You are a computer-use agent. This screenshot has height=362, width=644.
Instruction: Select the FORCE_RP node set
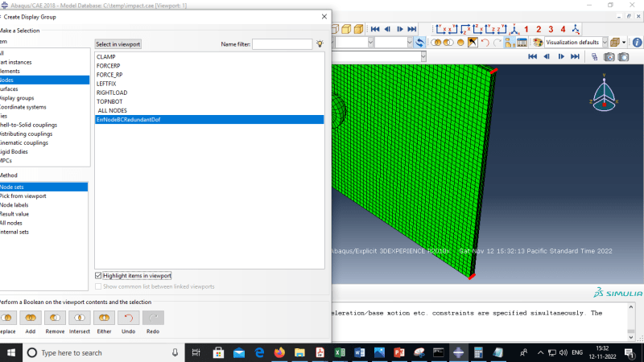click(x=209, y=75)
